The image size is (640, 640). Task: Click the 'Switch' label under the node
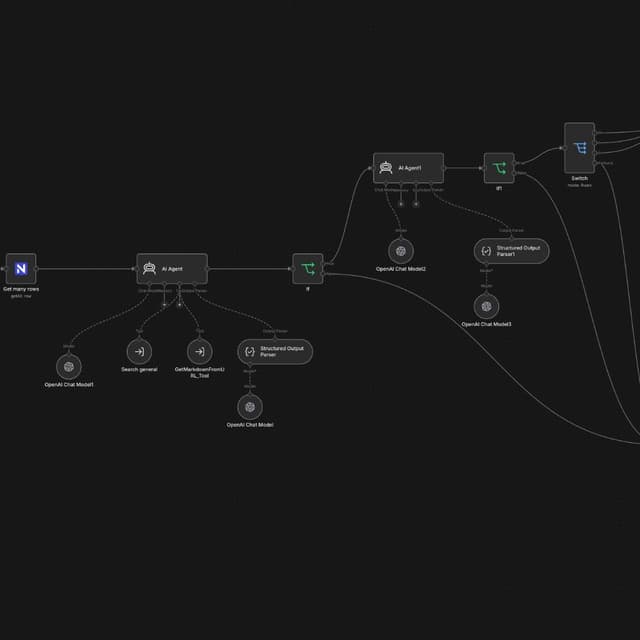coord(580,178)
